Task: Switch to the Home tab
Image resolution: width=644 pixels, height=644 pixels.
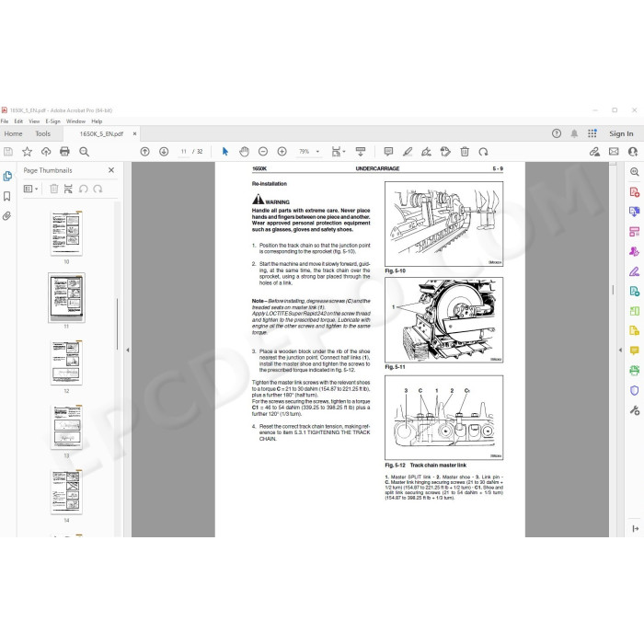Action: point(13,133)
